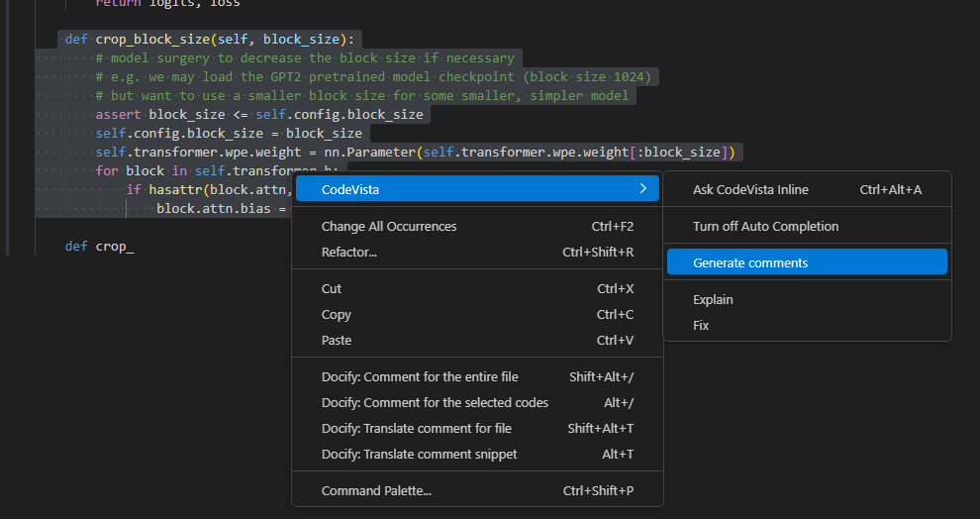Run Docify: Translate comment snippet
Image resolution: width=980 pixels, height=519 pixels.
(x=477, y=454)
